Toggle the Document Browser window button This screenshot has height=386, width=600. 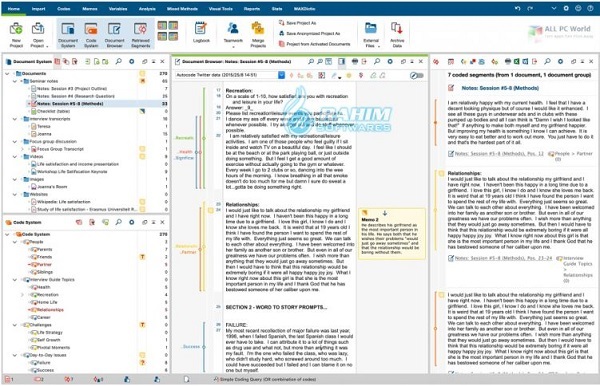pos(114,34)
